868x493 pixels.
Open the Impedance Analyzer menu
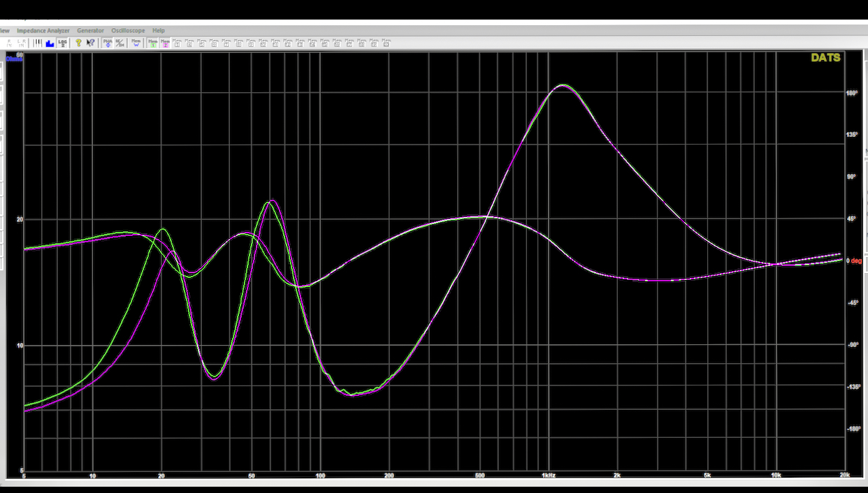pyautogui.click(x=43, y=31)
